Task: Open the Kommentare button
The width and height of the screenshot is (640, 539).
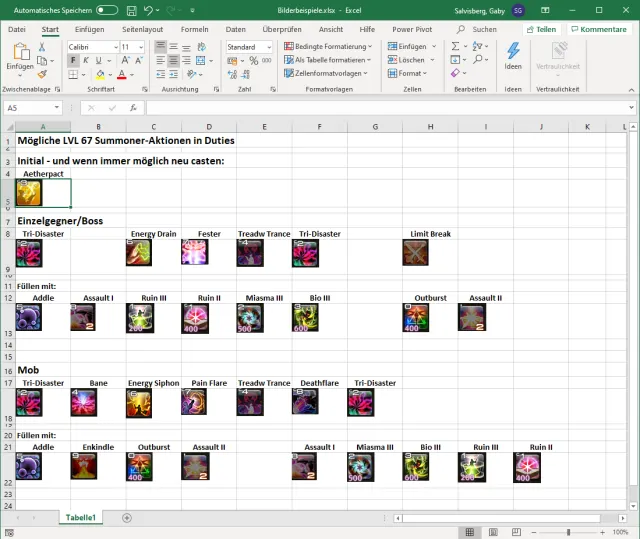Action: 598,29
